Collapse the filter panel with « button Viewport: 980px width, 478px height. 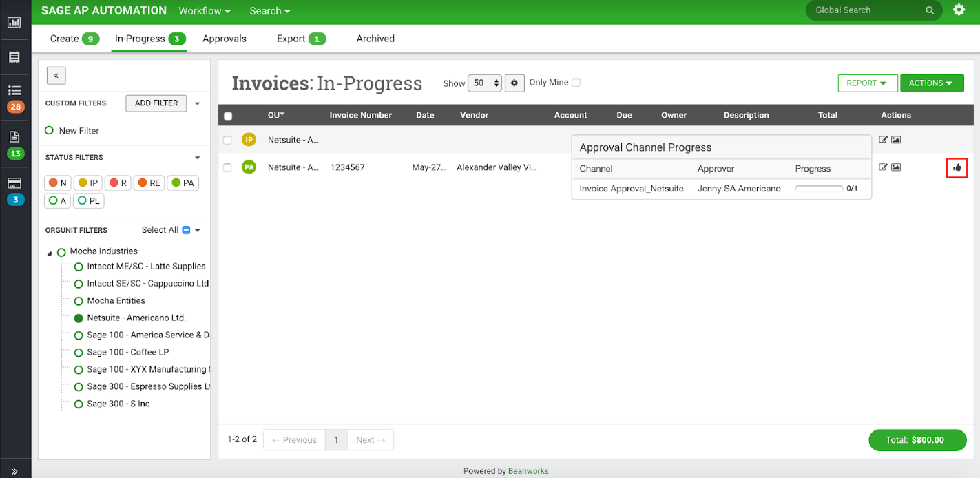(56, 76)
